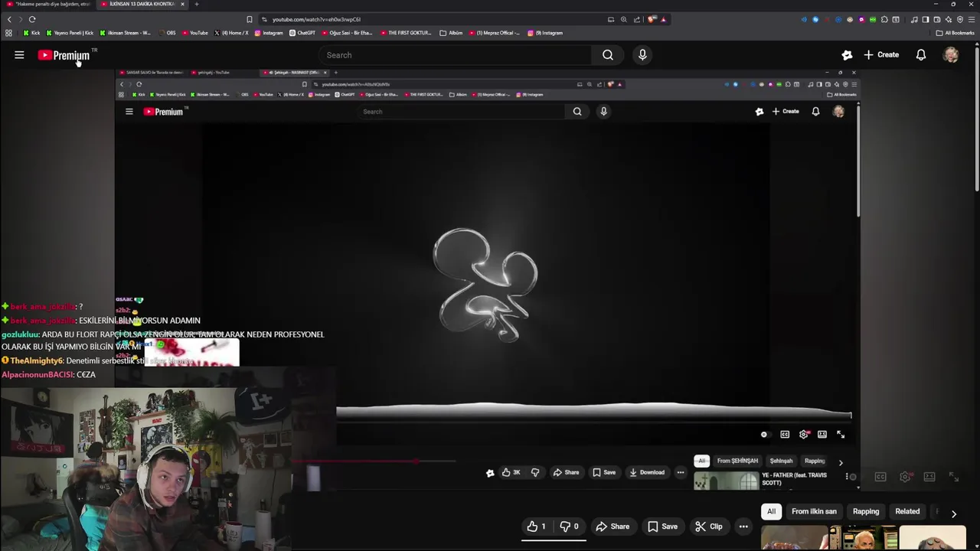This screenshot has width=980, height=551.
Task: Expand the All Bookmarks folder
Action: pyautogui.click(x=955, y=33)
